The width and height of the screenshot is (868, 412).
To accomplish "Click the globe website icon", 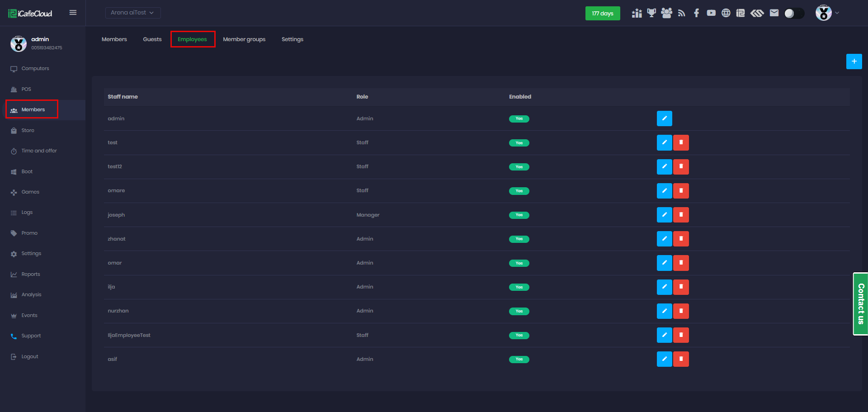I will [x=726, y=13].
